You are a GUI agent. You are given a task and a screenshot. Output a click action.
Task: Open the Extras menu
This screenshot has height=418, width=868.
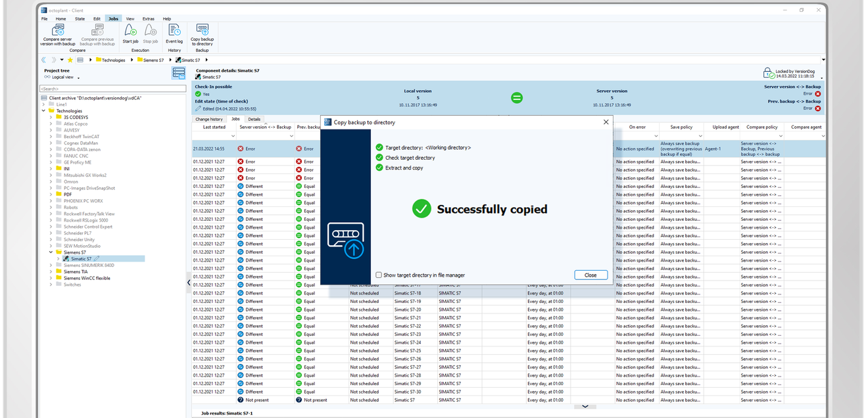click(x=149, y=19)
